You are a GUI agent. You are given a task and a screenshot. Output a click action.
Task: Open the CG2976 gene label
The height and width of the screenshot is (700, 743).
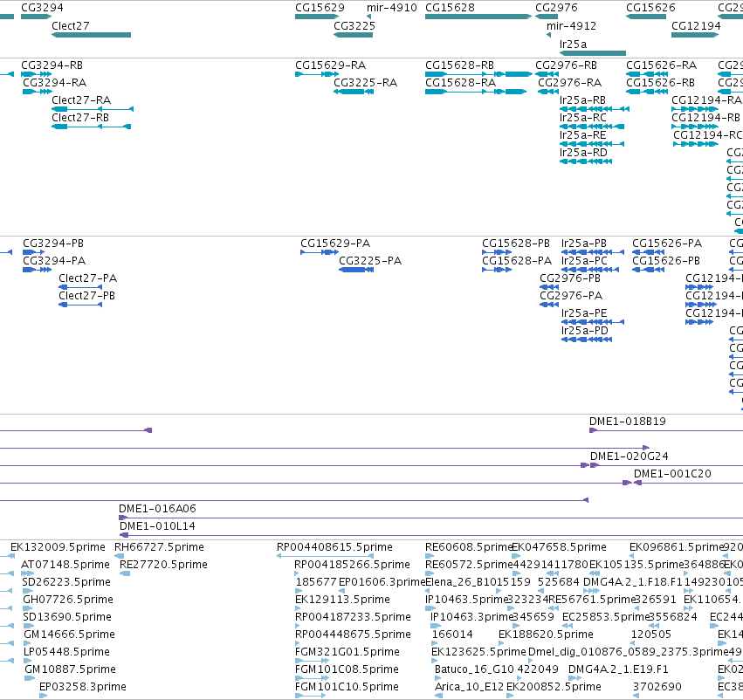pyautogui.click(x=556, y=8)
